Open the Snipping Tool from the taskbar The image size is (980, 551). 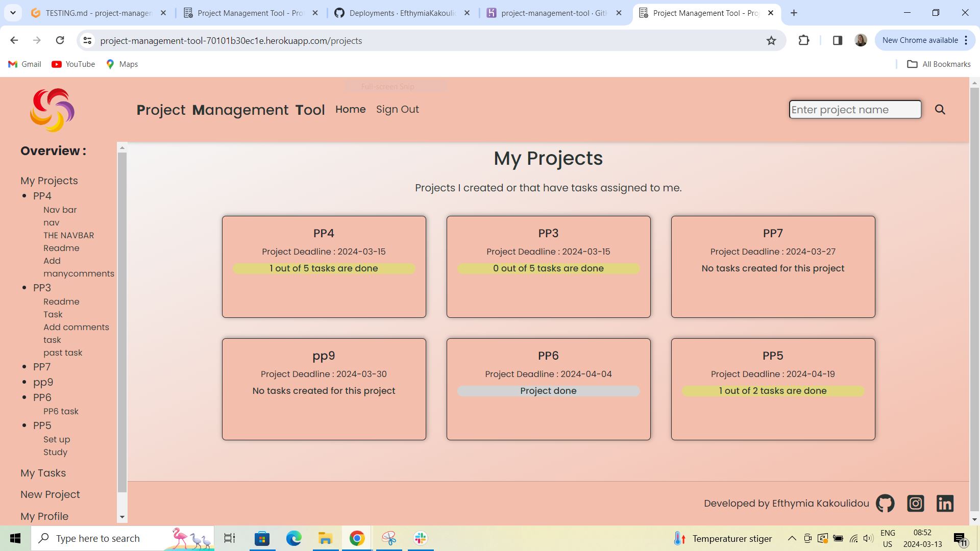coord(389,538)
